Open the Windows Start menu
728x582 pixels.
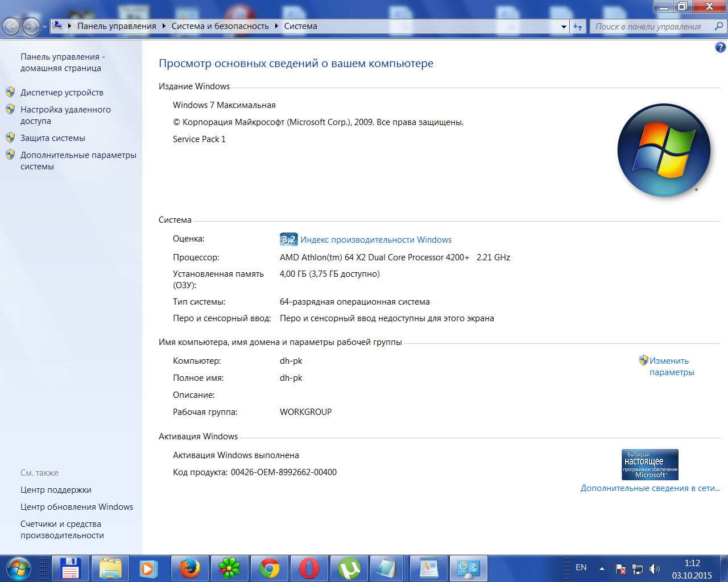(x=18, y=568)
